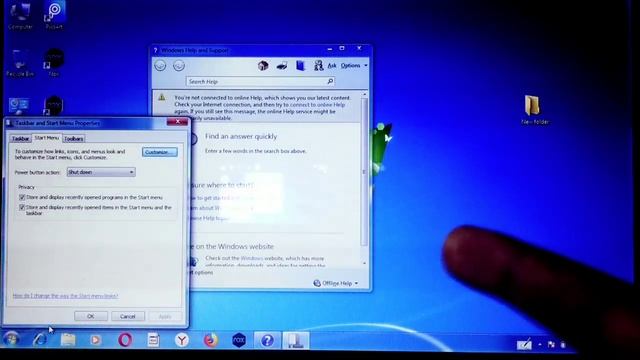Switch to the Toolbars tab
Screen dimensions: 640x360
[74, 139]
